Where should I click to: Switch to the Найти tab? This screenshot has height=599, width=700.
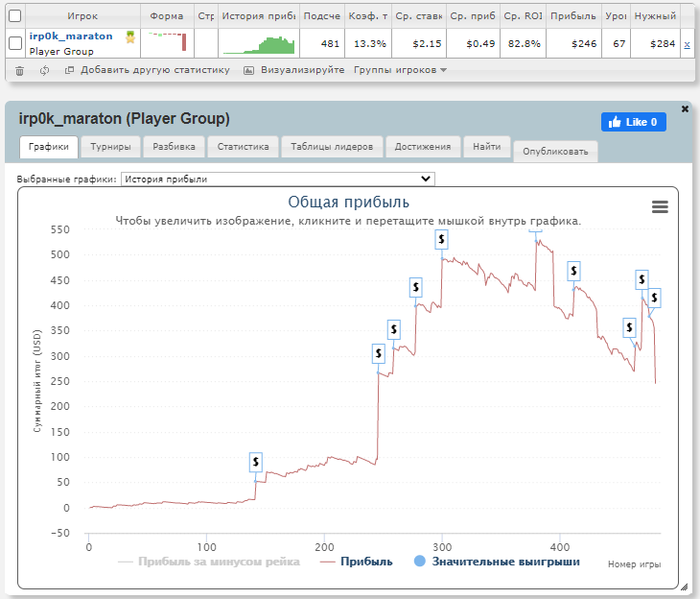(x=487, y=147)
